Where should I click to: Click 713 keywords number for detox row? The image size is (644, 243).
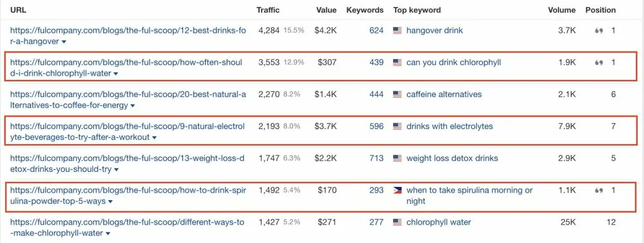click(x=376, y=158)
